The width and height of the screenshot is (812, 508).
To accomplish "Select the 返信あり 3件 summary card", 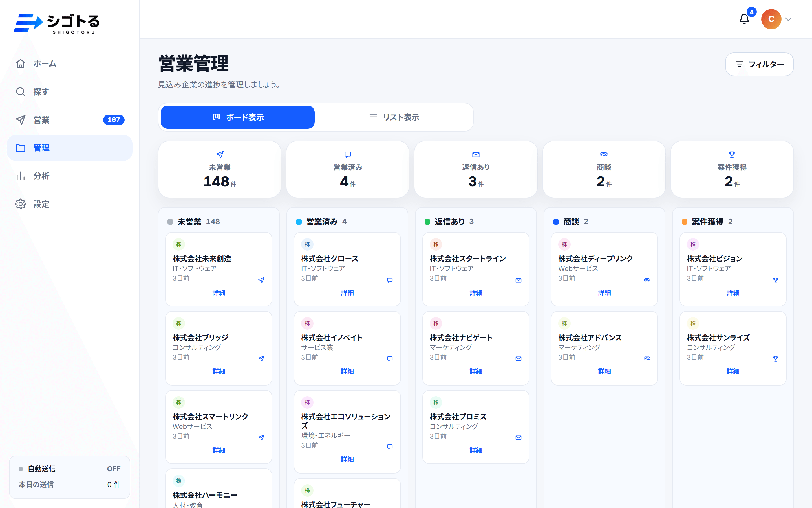I will click(476, 169).
